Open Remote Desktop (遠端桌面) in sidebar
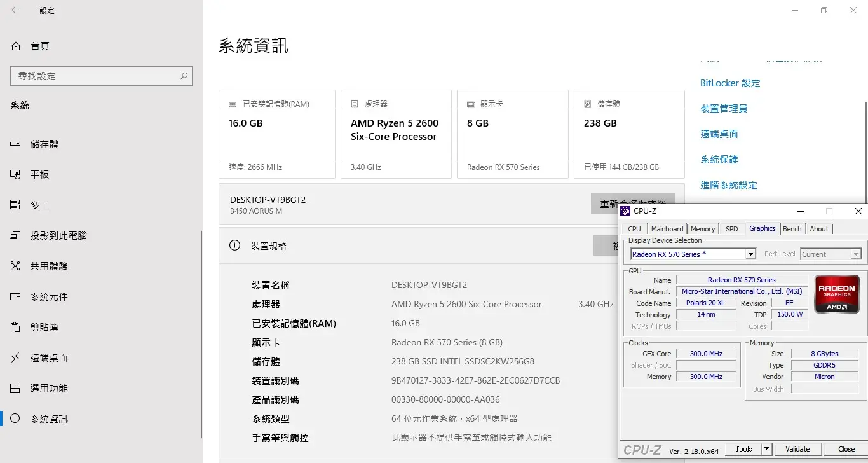Image resolution: width=868 pixels, height=463 pixels. coord(48,357)
